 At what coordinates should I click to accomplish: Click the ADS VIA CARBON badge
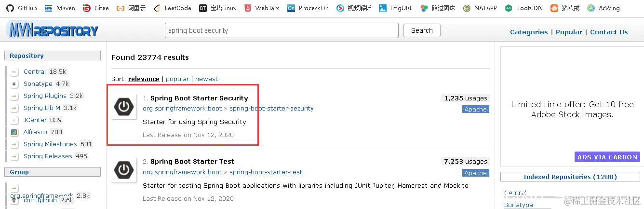(x=607, y=157)
